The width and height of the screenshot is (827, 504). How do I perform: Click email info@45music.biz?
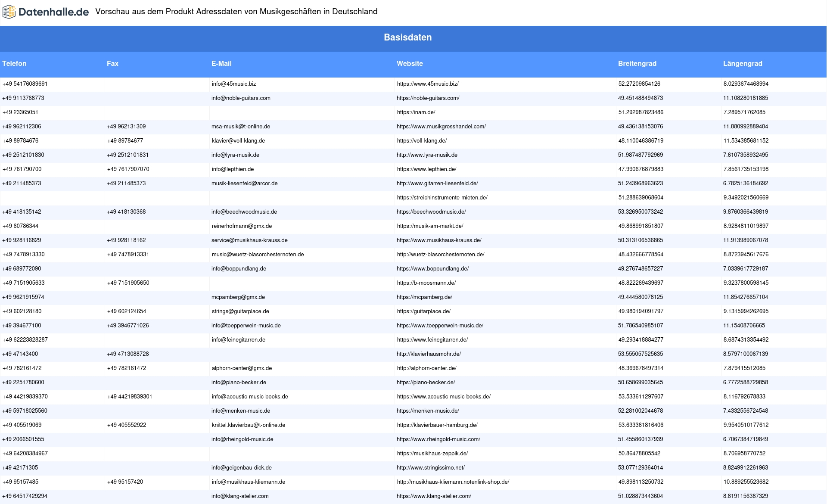pos(234,84)
